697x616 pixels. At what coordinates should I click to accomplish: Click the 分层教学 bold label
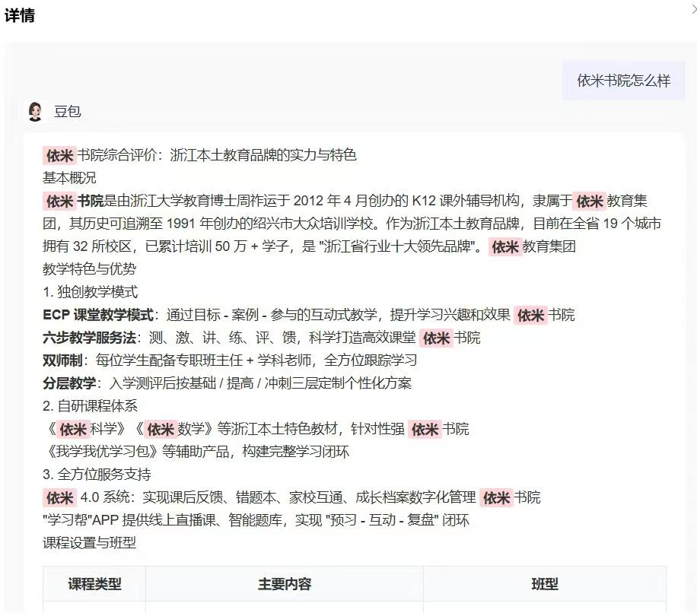click(x=69, y=383)
